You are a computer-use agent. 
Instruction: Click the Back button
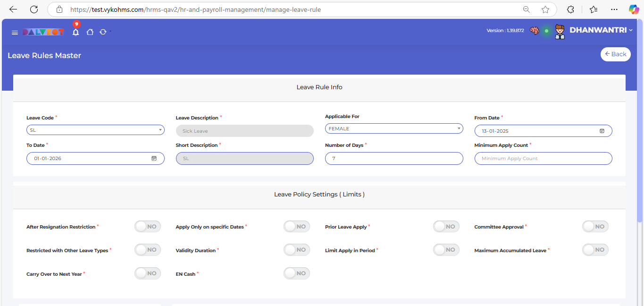click(615, 54)
